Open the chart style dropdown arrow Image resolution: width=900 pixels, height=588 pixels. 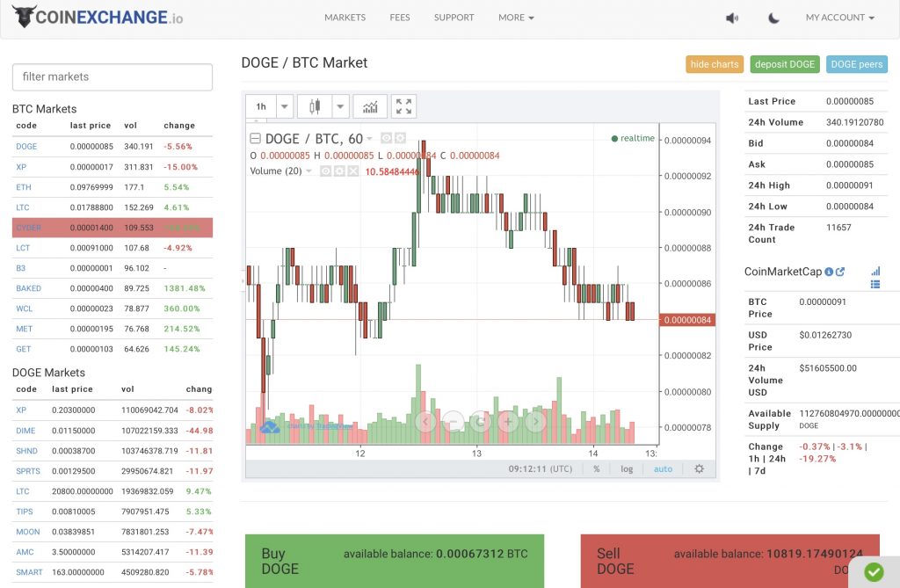(340, 106)
